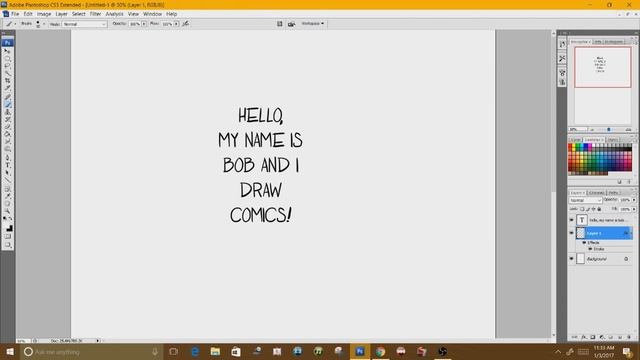Select the Rectangular Marquee tool
The width and height of the screenshot is (640, 360).
(7, 59)
